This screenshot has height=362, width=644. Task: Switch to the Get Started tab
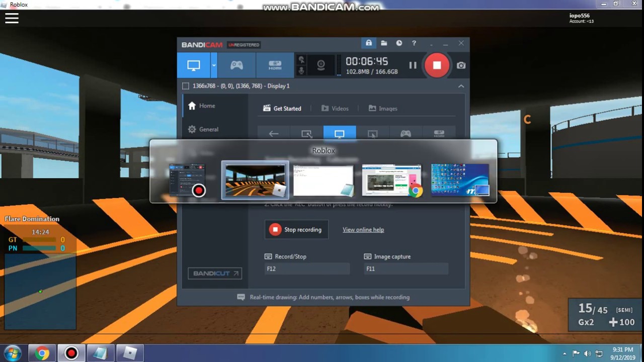pos(282,108)
